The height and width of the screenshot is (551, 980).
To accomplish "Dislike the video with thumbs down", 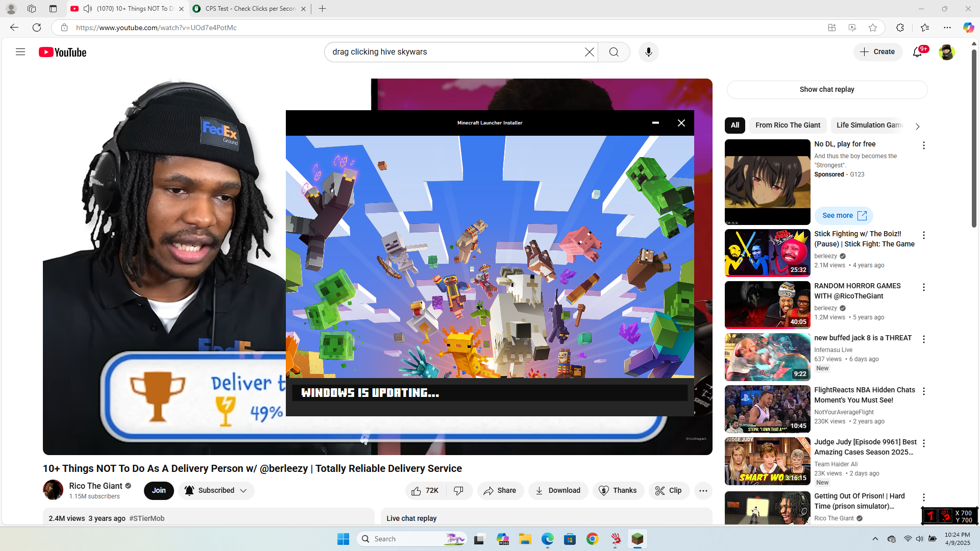I will pos(458,490).
